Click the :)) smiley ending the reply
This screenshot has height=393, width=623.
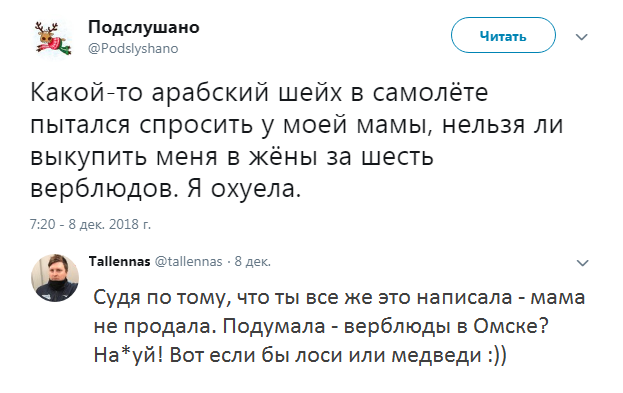coord(497,355)
